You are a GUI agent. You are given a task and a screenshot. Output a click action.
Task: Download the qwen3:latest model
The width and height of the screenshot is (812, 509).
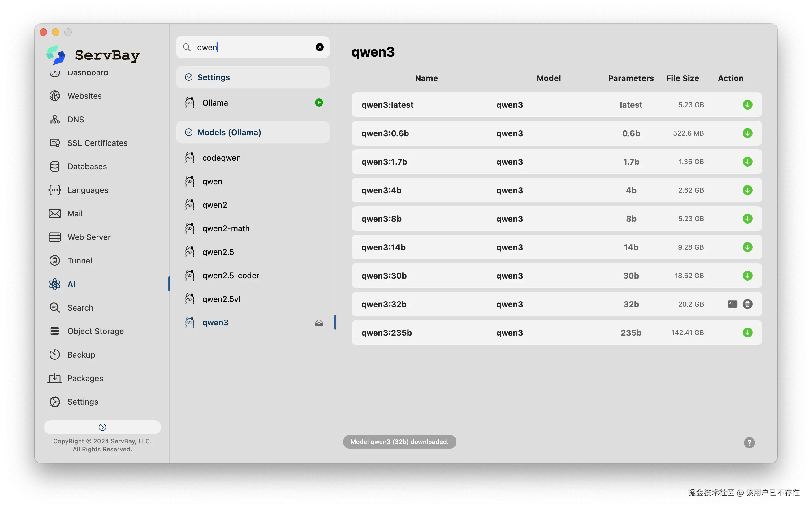tap(747, 105)
